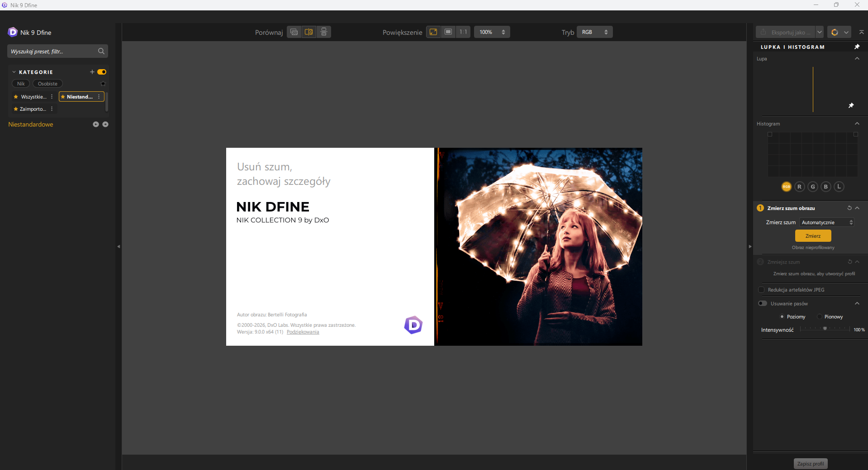Viewport: 868px width, 470px height.
Task: Pin the Lupka i Histogram panel
Action: point(857,47)
